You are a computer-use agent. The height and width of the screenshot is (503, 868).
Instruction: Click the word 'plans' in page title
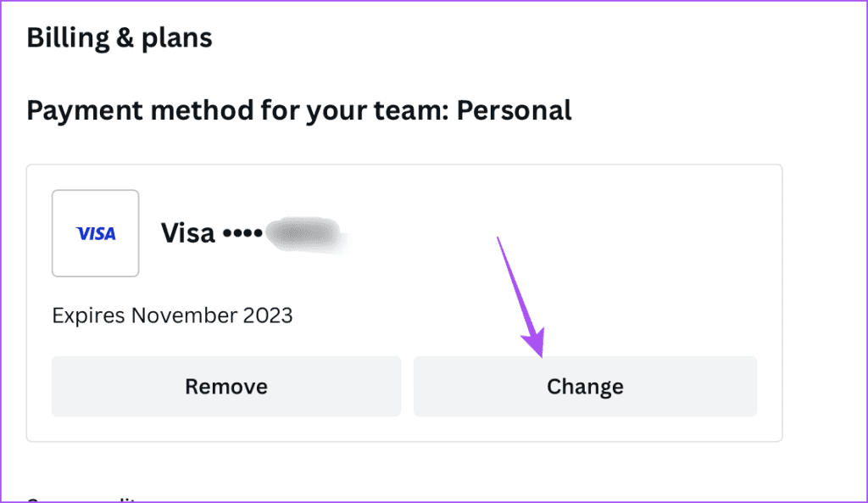coord(176,39)
